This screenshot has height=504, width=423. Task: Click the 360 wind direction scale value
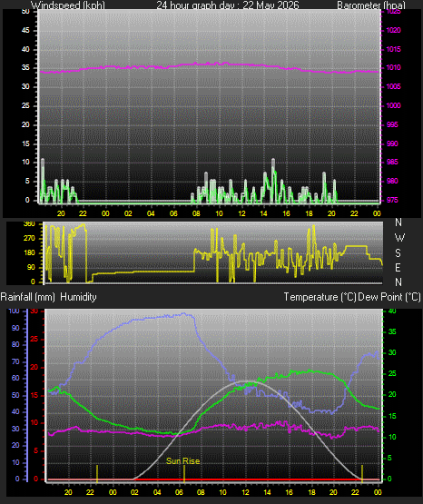click(29, 224)
